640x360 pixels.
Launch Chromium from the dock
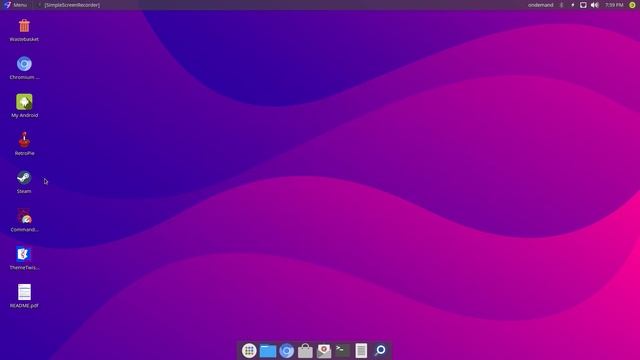[x=287, y=351]
